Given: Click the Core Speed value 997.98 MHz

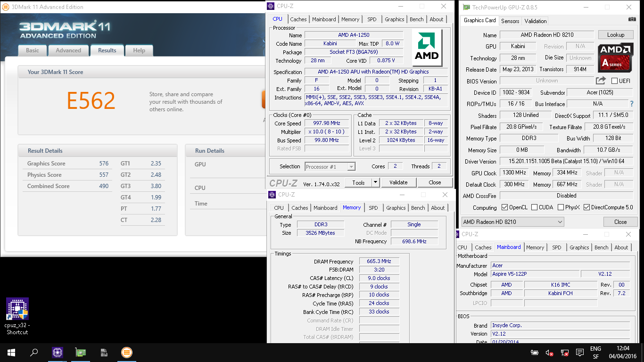Looking at the screenshot, I should pyautogui.click(x=327, y=123).
